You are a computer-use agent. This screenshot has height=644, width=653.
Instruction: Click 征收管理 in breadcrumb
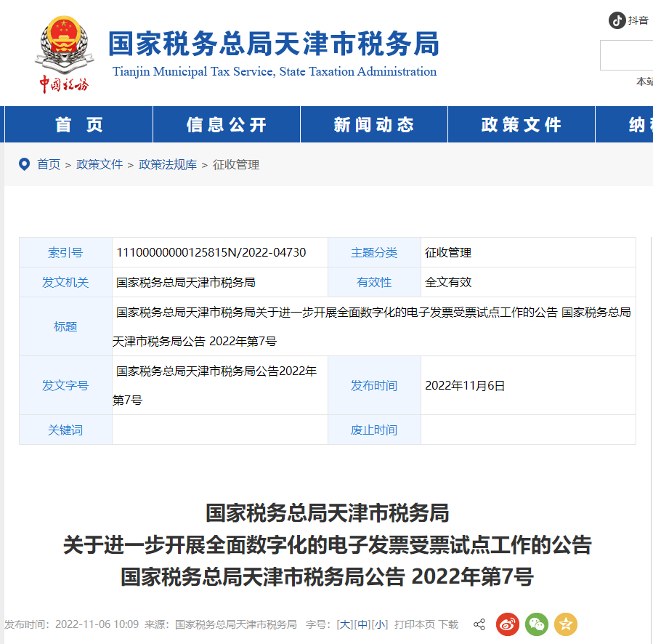coord(236,165)
